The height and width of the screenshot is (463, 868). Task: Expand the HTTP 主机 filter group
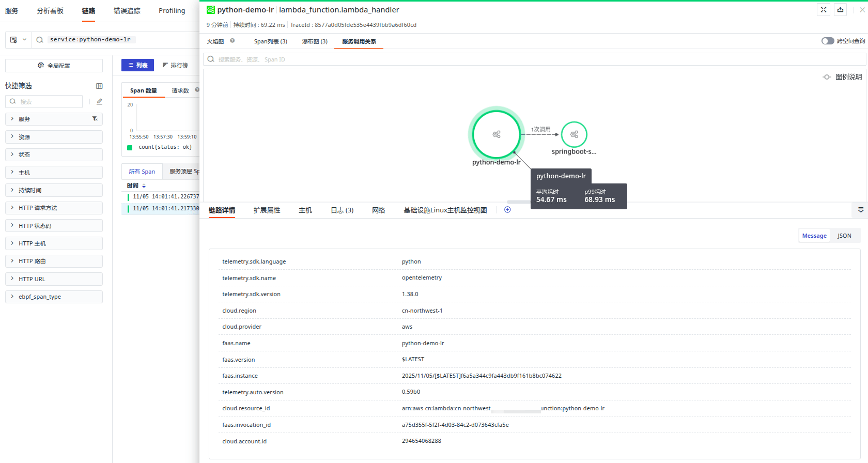[54, 243]
